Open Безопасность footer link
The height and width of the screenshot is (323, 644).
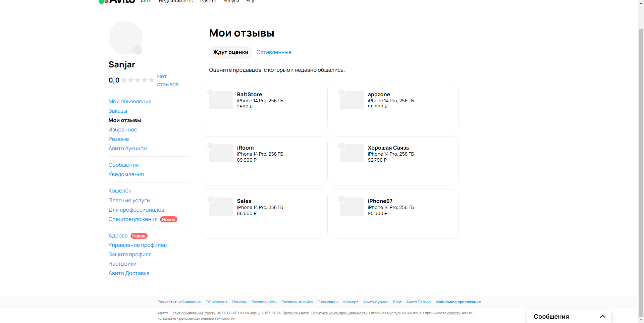pos(264,302)
